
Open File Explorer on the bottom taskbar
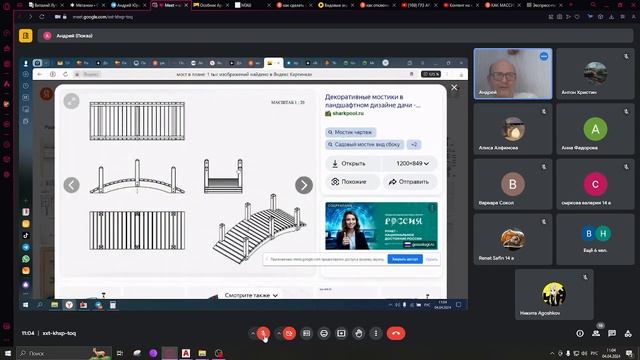202,353
